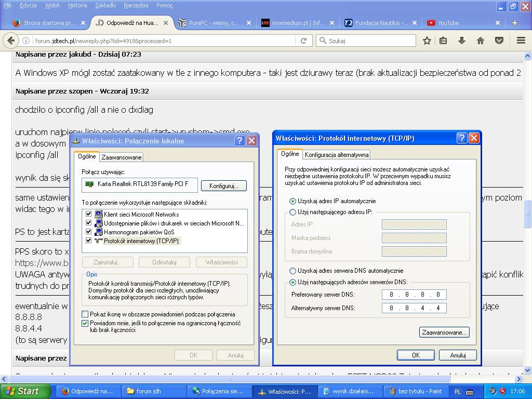532x399 pixels.
Task: Go to the Firefox home page icon
Action: pos(480,41)
